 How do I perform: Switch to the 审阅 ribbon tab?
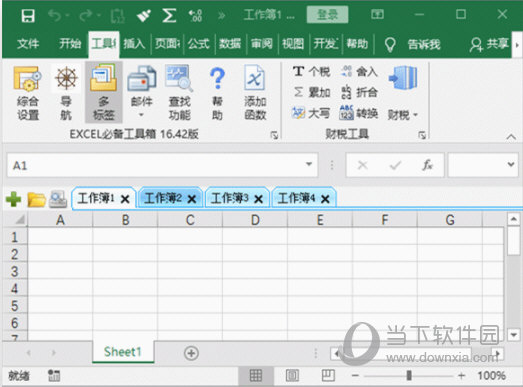click(x=262, y=44)
